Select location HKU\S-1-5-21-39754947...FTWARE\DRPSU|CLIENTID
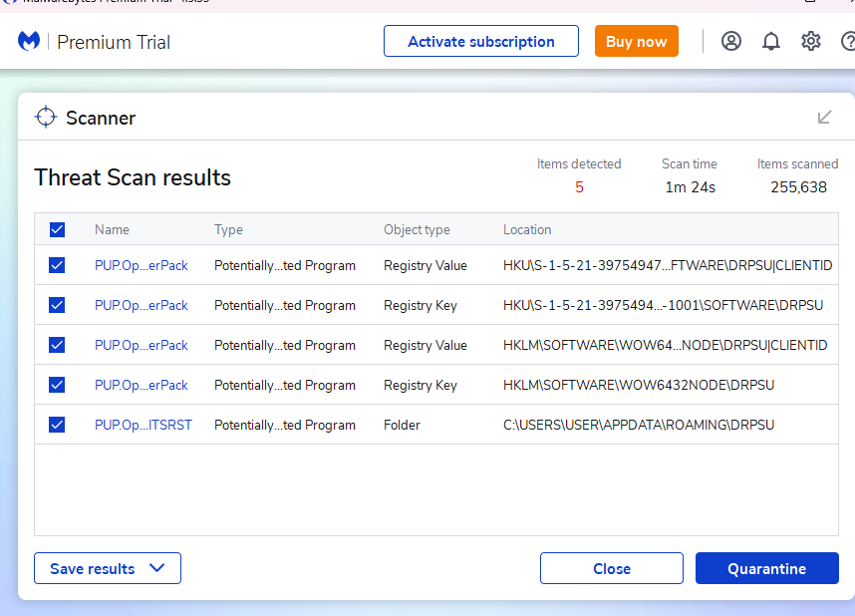 click(668, 266)
